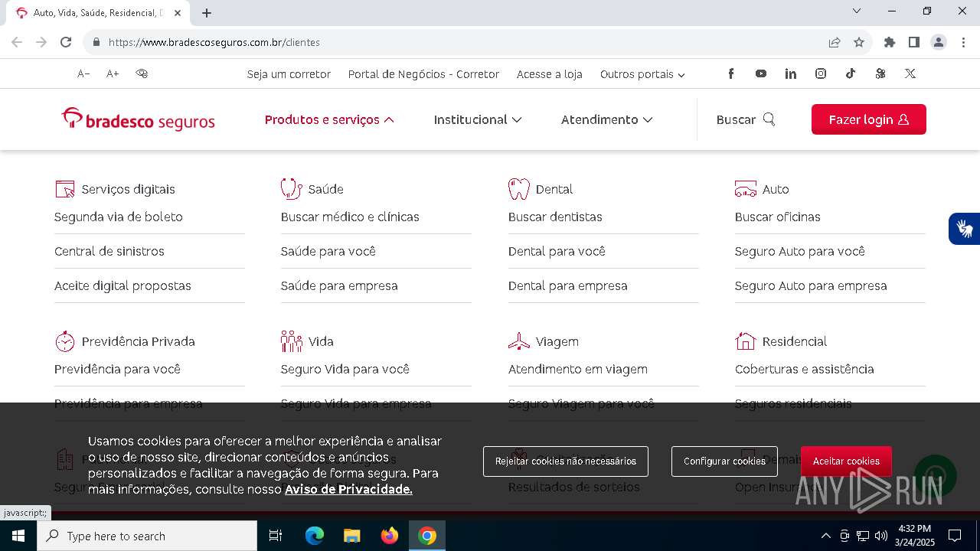Image resolution: width=980 pixels, height=551 pixels.
Task: Open Microsoft Edge from taskbar
Action: (315, 536)
